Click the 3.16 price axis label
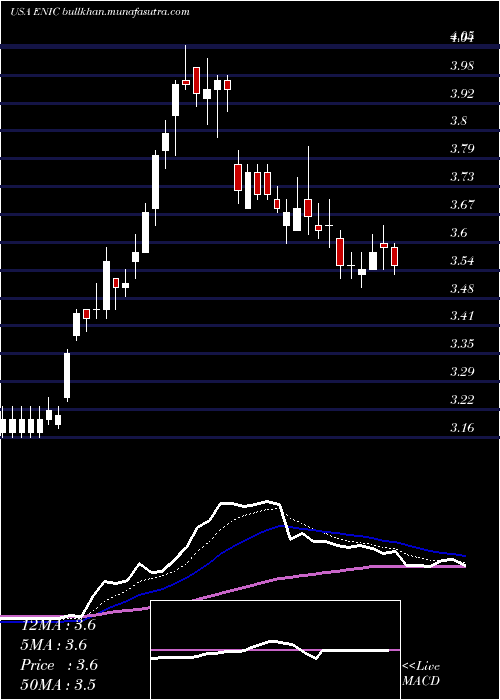The height and width of the screenshot is (700, 500). pos(462,428)
